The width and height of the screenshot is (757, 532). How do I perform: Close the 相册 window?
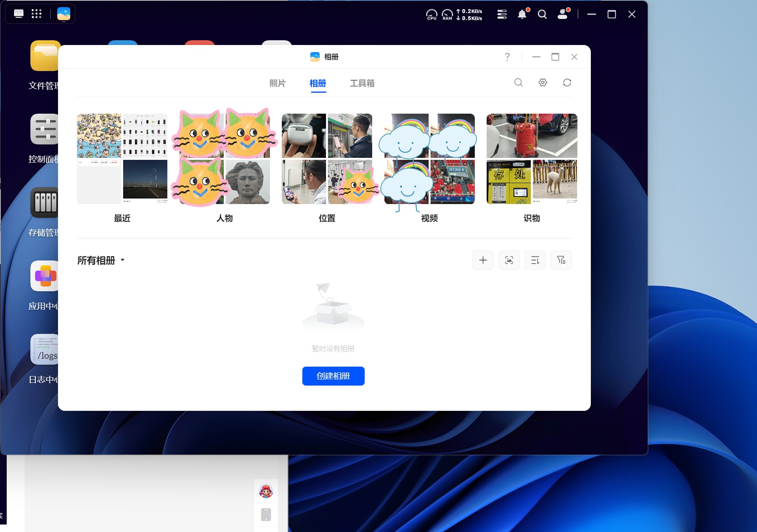click(574, 57)
